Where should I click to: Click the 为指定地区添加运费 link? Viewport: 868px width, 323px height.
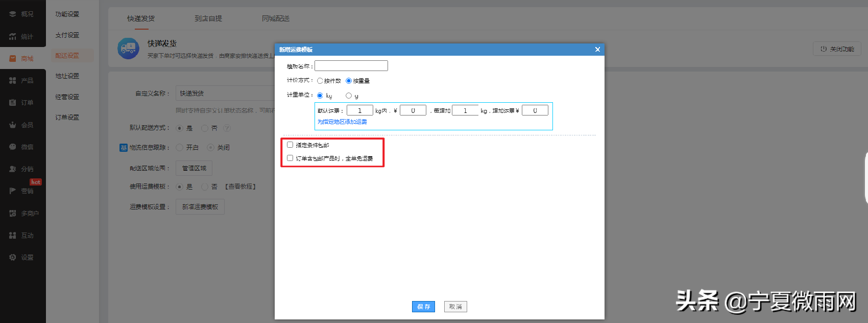tap(342, 122)
